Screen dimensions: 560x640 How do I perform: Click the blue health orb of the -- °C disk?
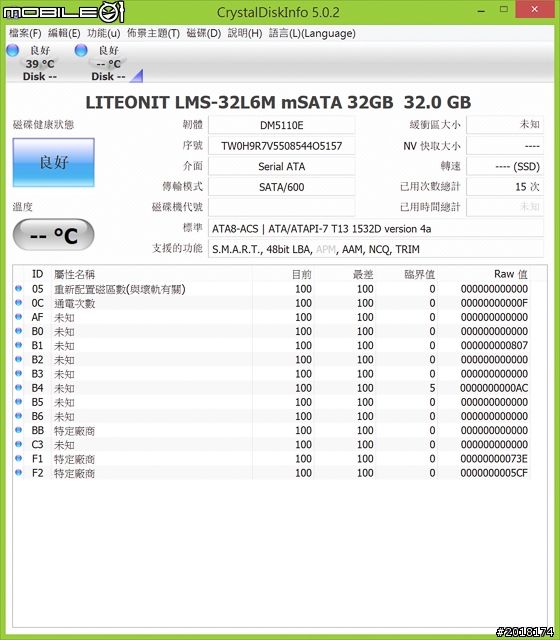(x=81, y=50)
